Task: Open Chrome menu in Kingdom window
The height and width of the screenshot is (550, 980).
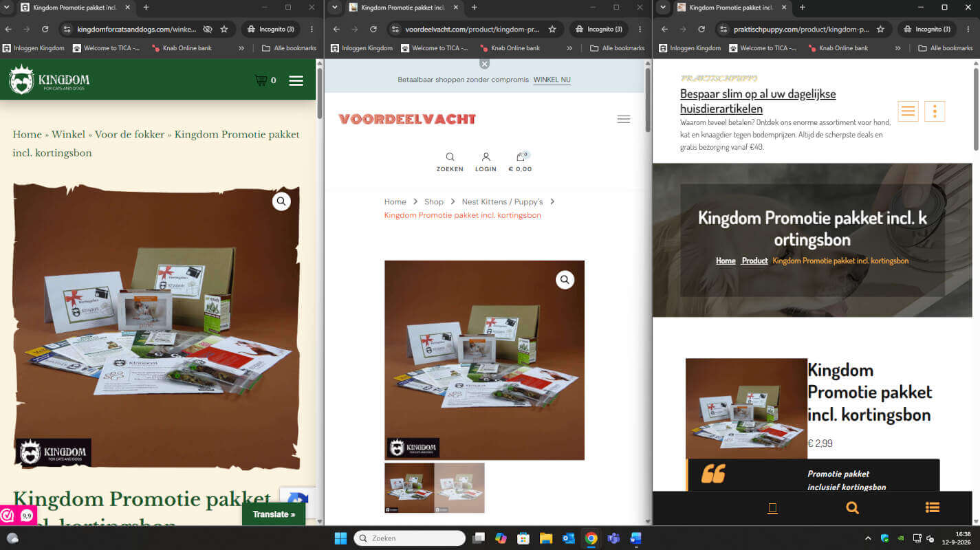Action: point(312,30)
